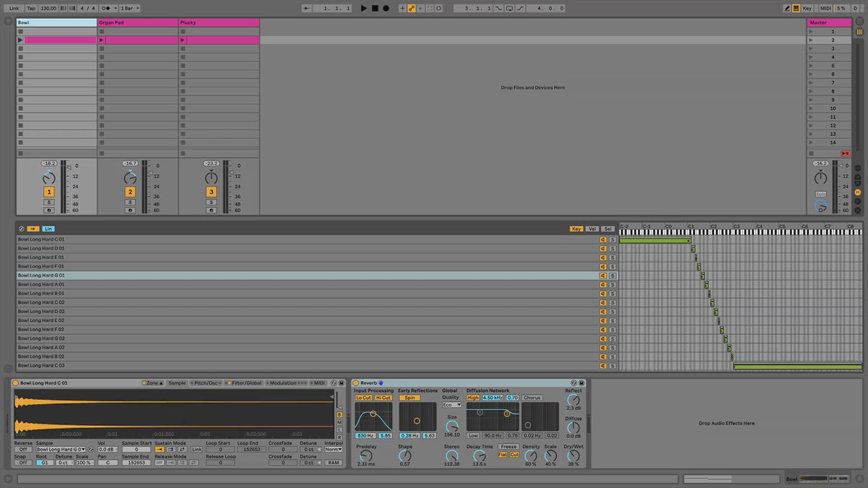Click the Dry/Wet knob in Reverb
The image size is (868, 488).
coord(573,455)
